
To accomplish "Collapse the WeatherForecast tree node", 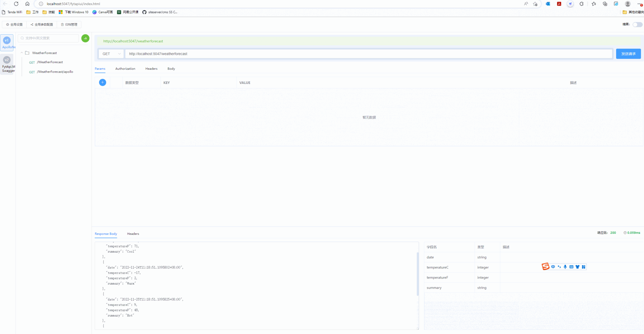I will (22, 53).
